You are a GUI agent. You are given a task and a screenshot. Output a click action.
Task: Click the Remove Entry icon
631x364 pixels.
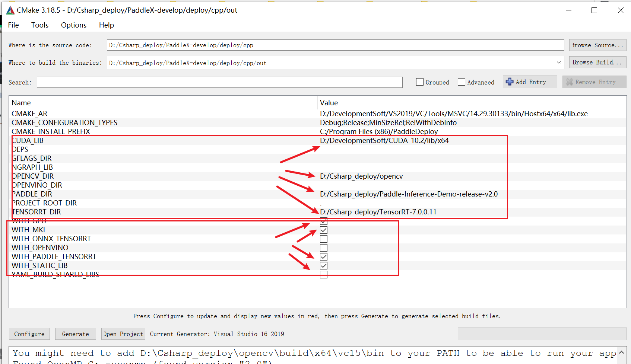tap(570, 82)
